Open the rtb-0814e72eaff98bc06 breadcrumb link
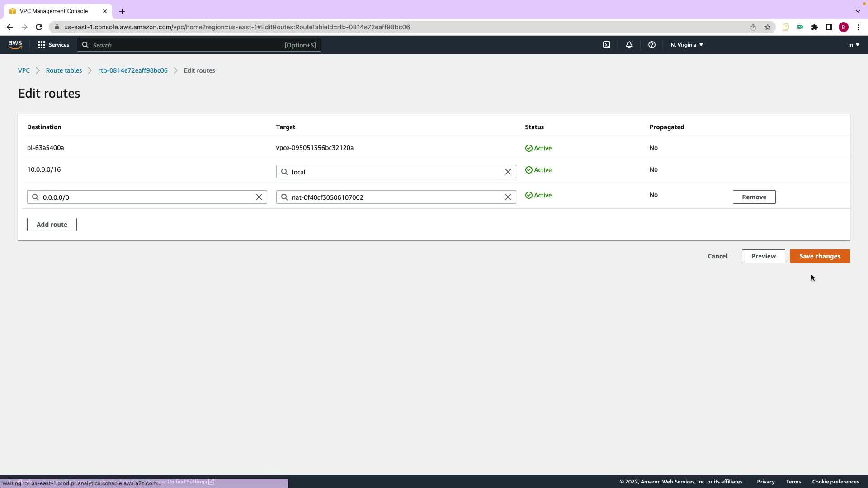The image size is (868, 488). pyautogui.click(x=132, y=70)
